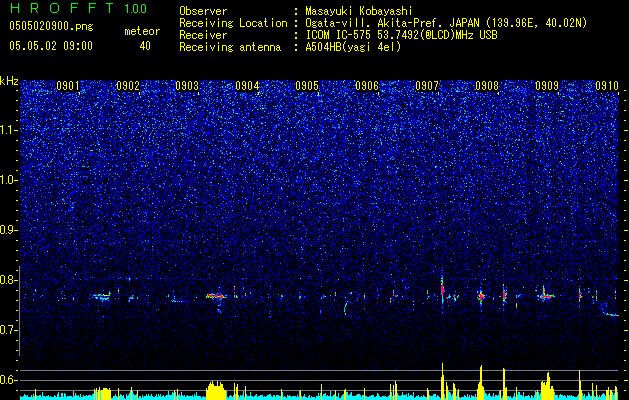The width and height of the screenshot is (629, 400).
Task: Click the kHz axis unit label
Action: [x=9, y=81]
